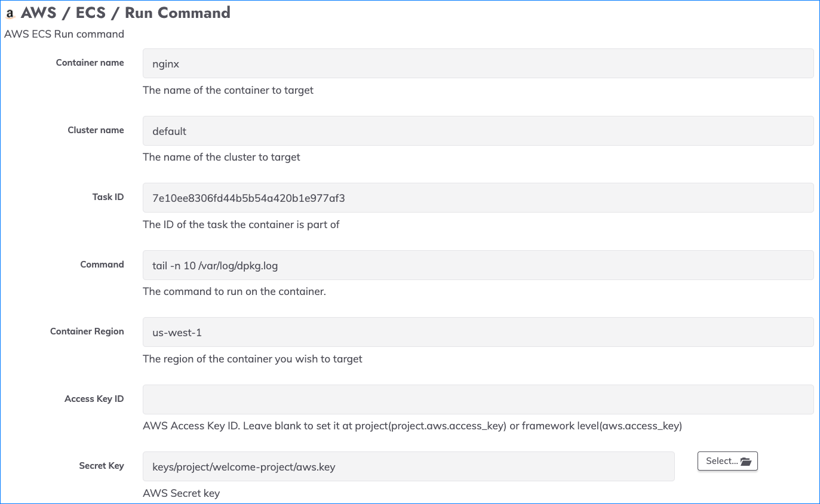This screenshot has width=820, height=504.
Task: Click the "Container Region" label
Action: [x=87, y=331]
